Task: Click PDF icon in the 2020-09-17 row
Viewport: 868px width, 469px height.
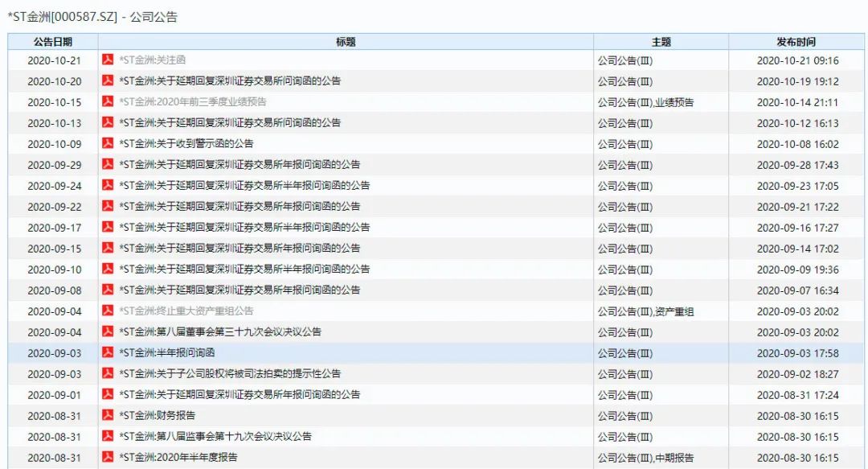Action: pos(108,227)
